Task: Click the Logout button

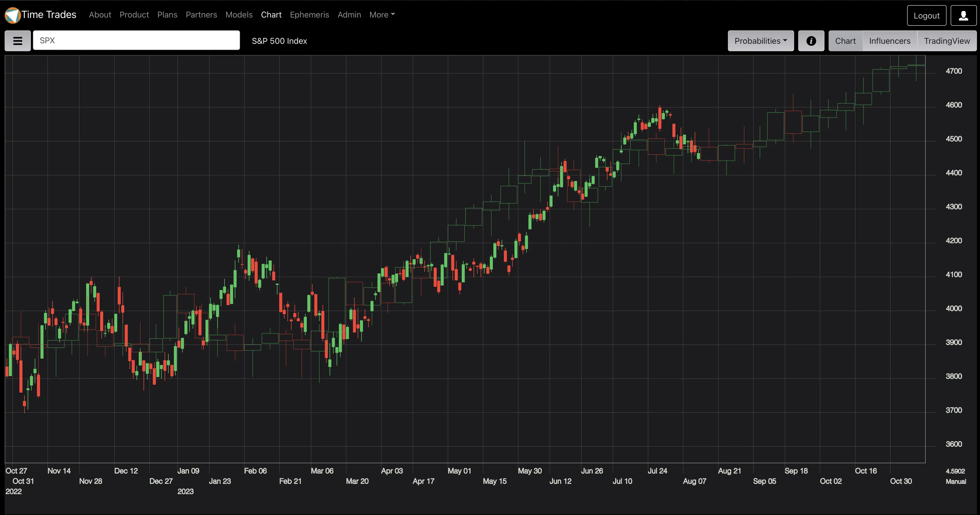Action: coord(926,16)
